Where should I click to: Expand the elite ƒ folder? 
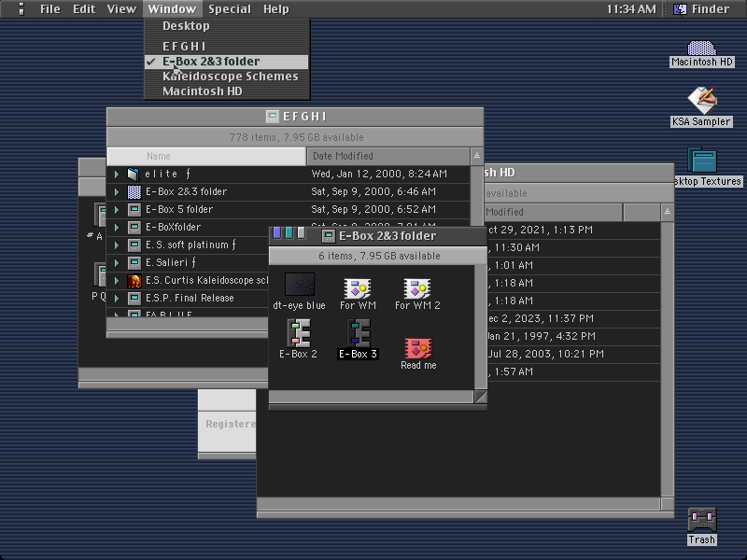coord(116,175)
